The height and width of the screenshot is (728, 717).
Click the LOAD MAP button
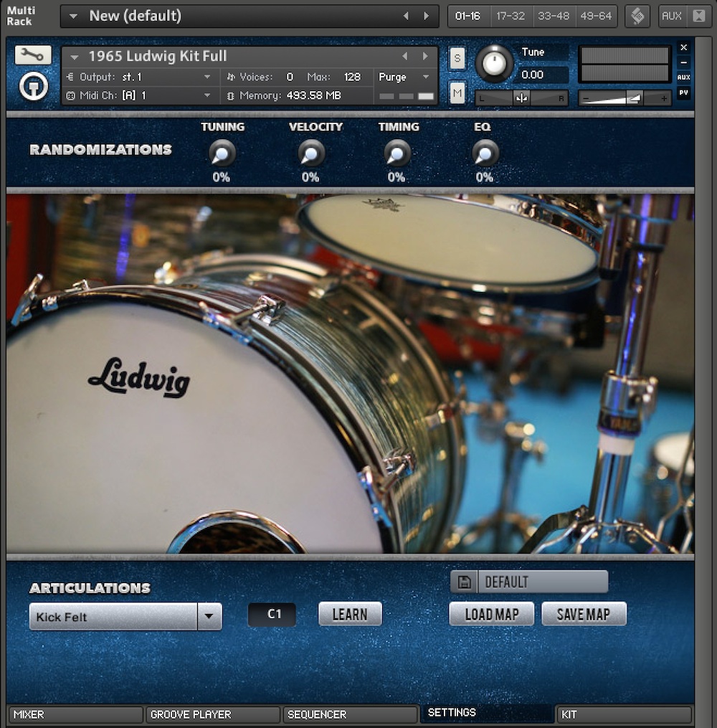[x=491, y=614]
